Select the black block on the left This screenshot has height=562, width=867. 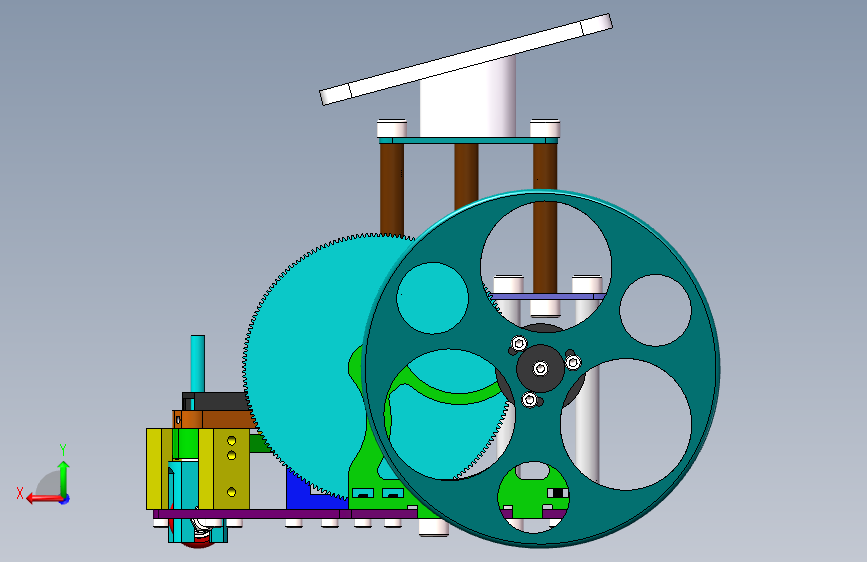pos(216,401)
